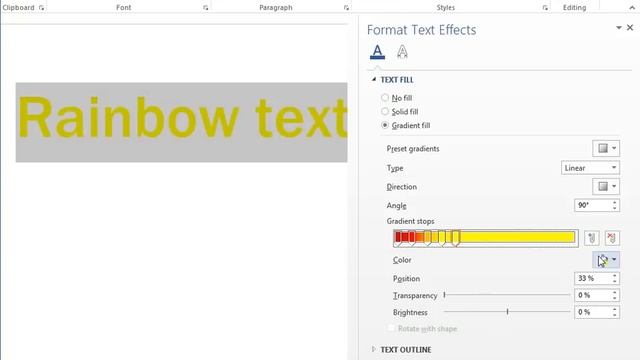Click the Transparency slider track
The height and width of the screenshot is (360, 640).
tap(507, 295)
